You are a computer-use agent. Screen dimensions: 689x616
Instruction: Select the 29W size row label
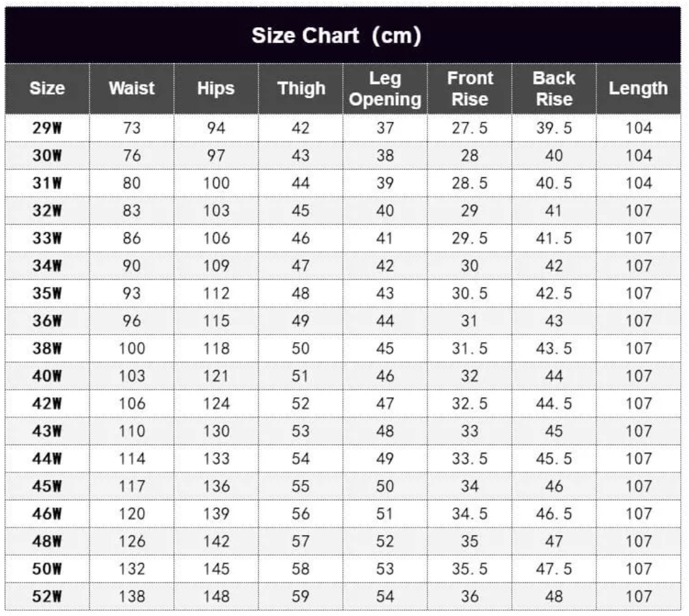click(x=47, y=128)
